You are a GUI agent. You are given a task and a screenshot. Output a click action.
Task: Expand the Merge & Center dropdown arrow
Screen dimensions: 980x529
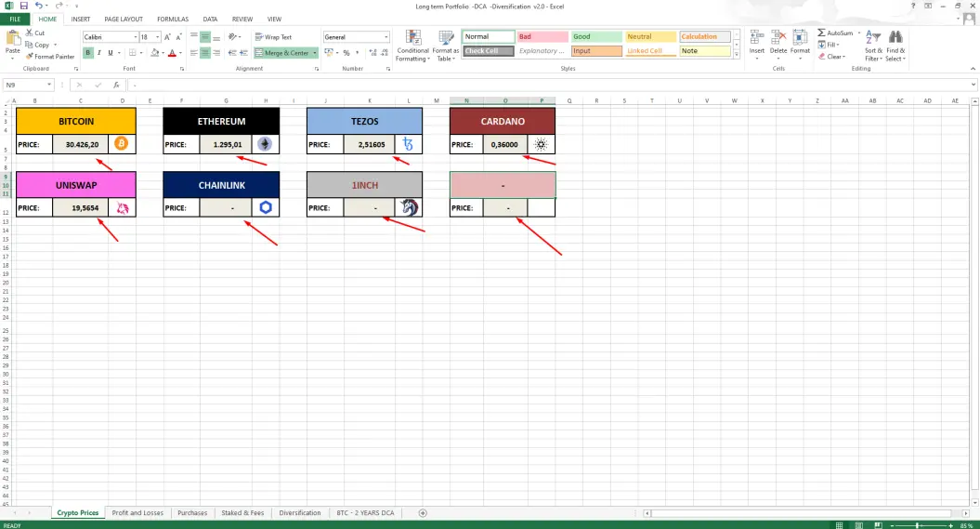(x=314, y=53)
